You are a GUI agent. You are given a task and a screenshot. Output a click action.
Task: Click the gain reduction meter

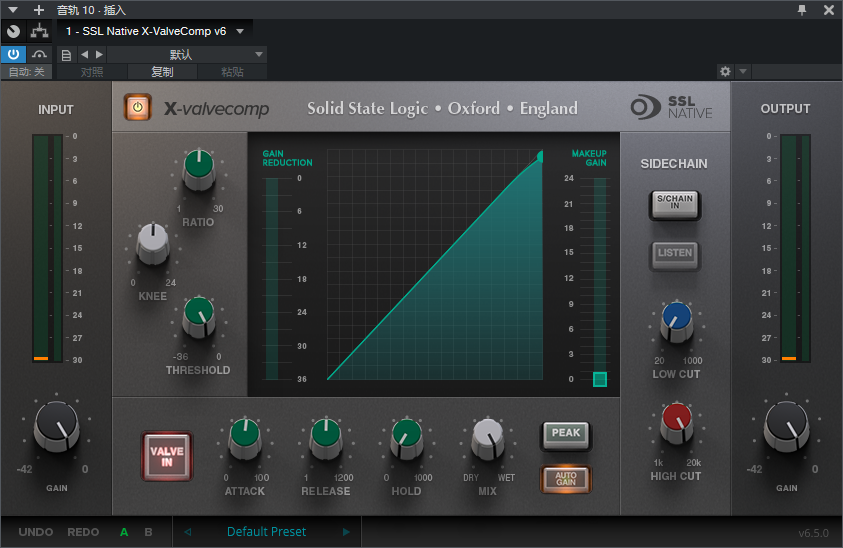tap(272, 279)
